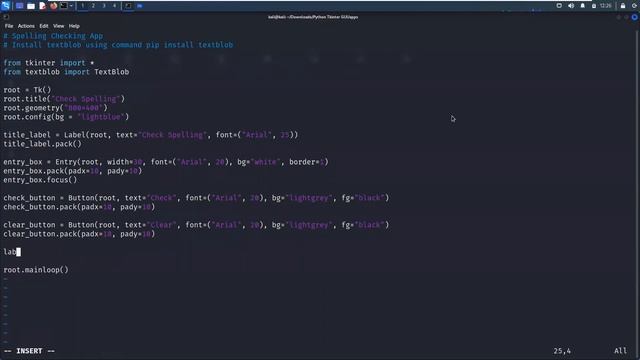Click the 'from tkinter import *' line
This screenshot has height=360, width=640.
[x=49, y=63]
